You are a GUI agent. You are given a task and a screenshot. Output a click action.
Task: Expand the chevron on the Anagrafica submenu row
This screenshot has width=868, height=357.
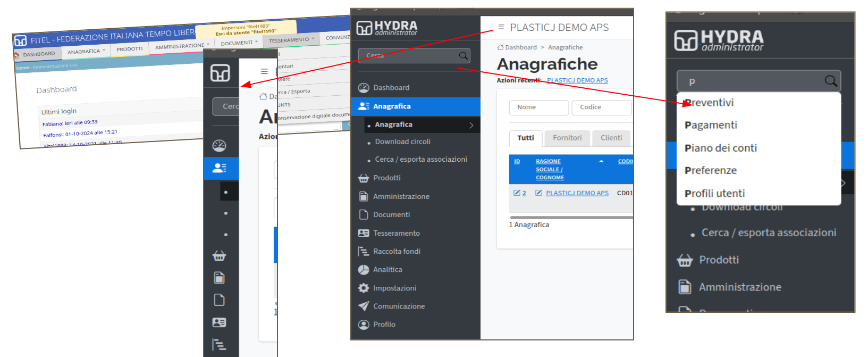(x=471, y=125)
